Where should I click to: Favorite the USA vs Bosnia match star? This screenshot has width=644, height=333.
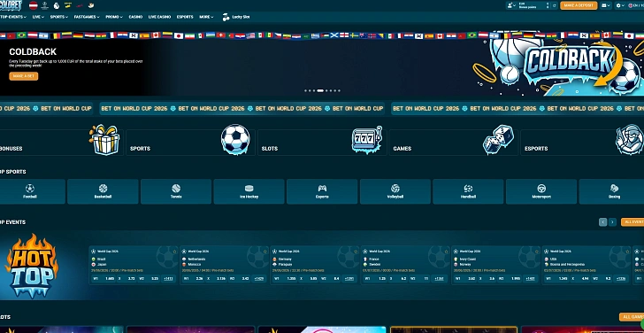click(x=627, y=252)
